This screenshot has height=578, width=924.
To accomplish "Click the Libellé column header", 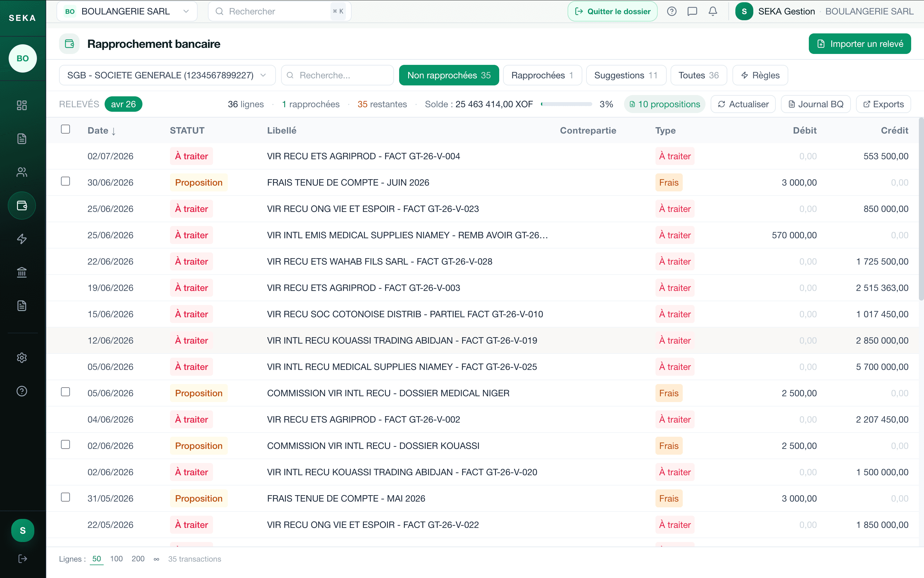I will pyautogui.click(x=282, y=130).
